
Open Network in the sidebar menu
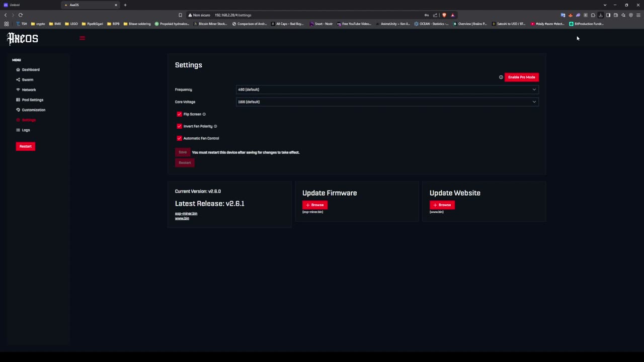(29, 89)
